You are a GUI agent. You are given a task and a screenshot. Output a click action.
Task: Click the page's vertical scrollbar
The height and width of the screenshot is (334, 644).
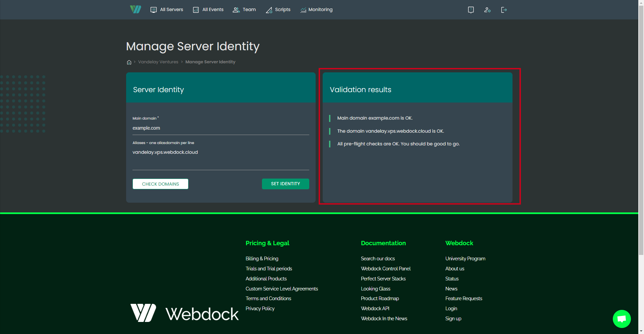pos(641,131)
